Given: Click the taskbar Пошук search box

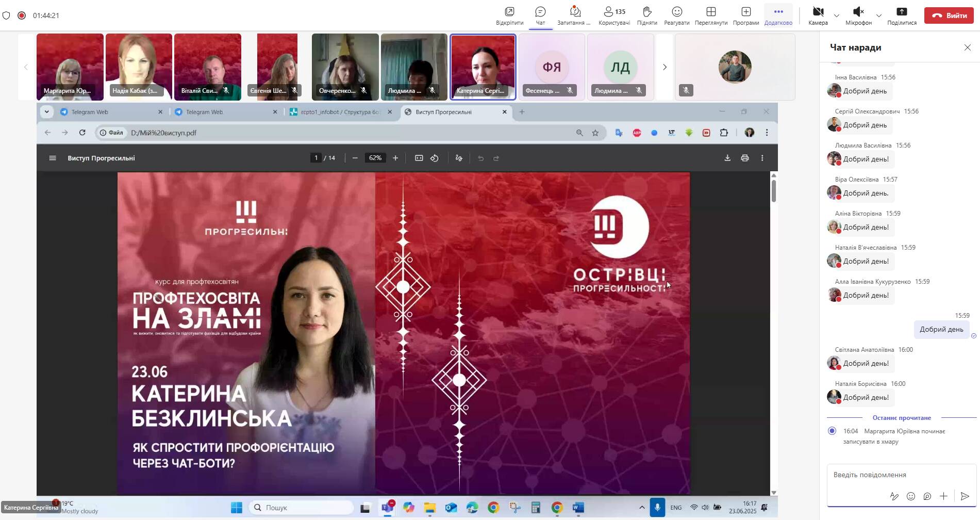Looking at the screenshot, I should point(302,508).
